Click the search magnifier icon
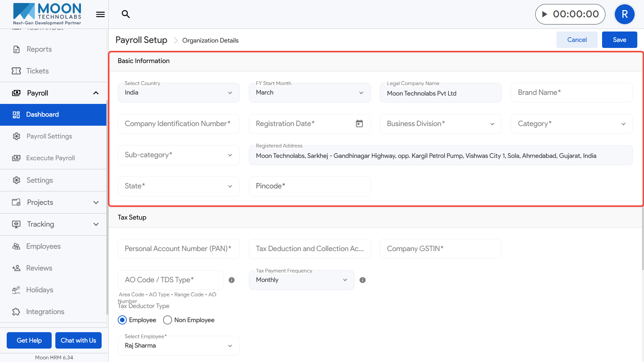The width and height of the screenshot is (644, 362). [126, 14]
